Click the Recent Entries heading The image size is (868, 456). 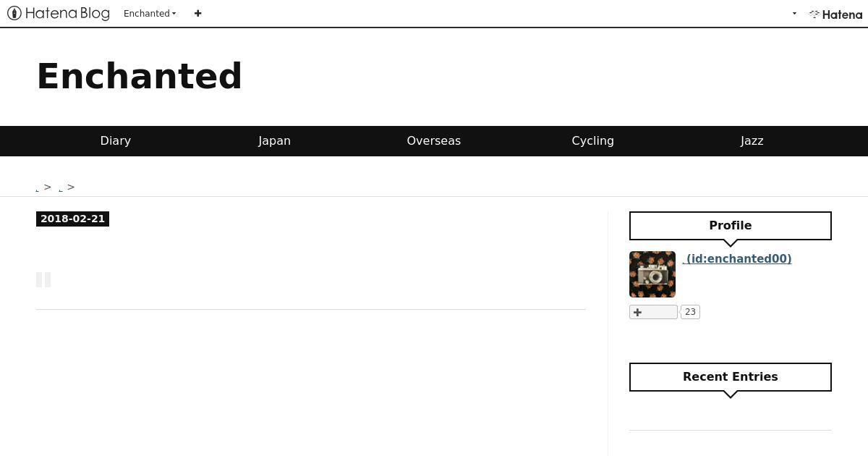click(x=731, y=377)
